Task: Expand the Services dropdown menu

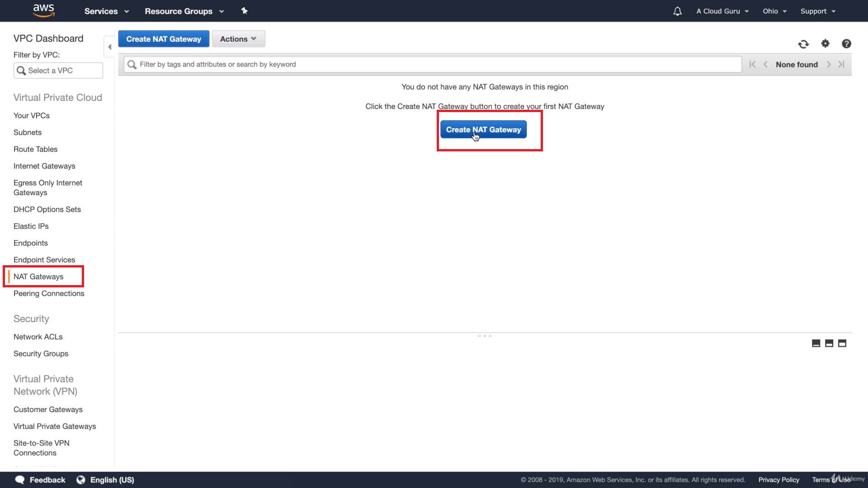Action: tap(106, 11)
